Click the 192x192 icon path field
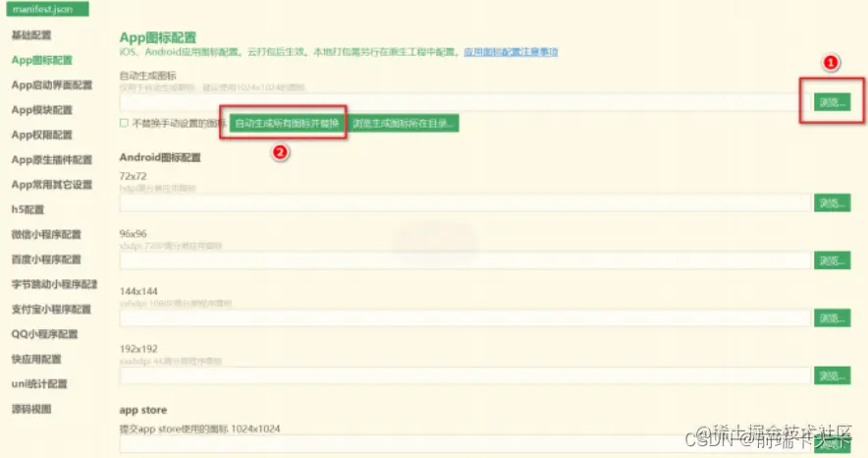 point(465,375)
